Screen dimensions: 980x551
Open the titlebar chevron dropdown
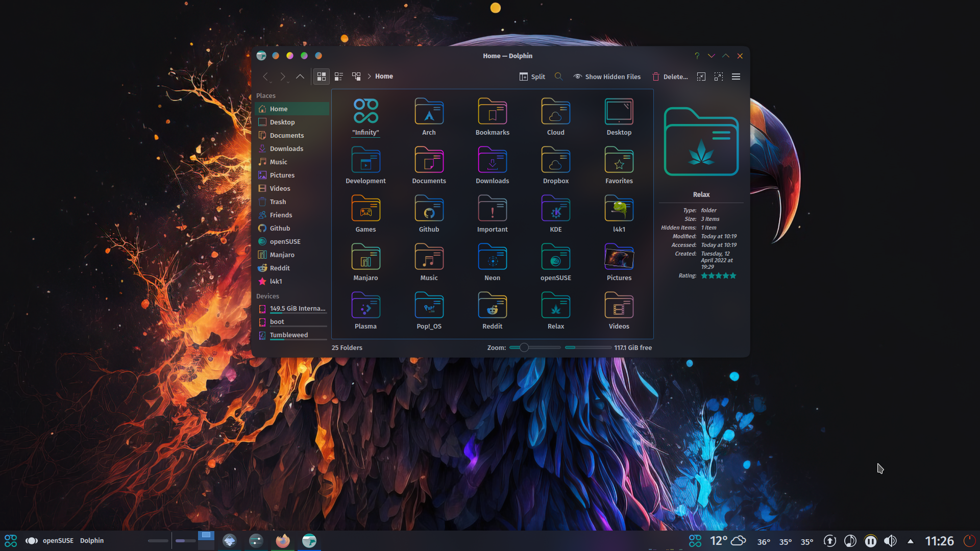[x=712, y=56]
